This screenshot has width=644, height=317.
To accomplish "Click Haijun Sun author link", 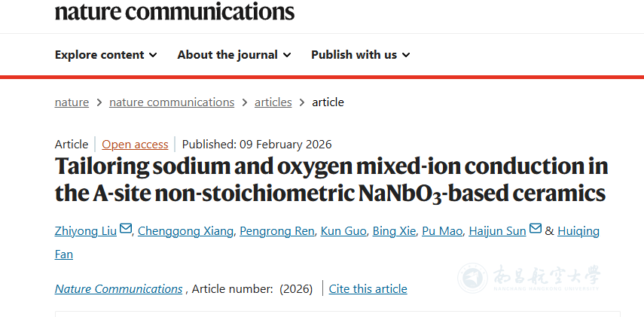I will (x=497, y=231).
